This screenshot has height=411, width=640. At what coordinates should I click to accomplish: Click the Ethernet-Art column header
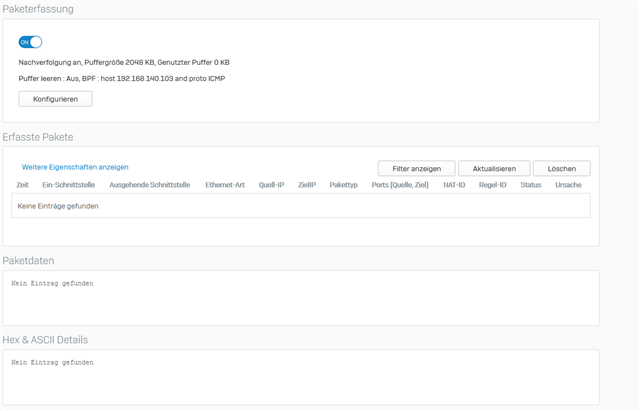[x=225, y=185]
